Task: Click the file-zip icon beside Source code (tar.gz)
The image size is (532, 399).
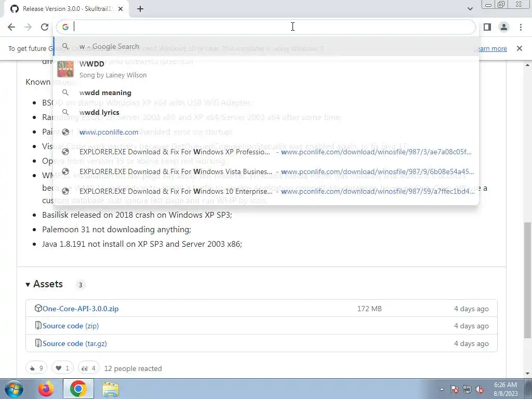Action: pos(38,343)
